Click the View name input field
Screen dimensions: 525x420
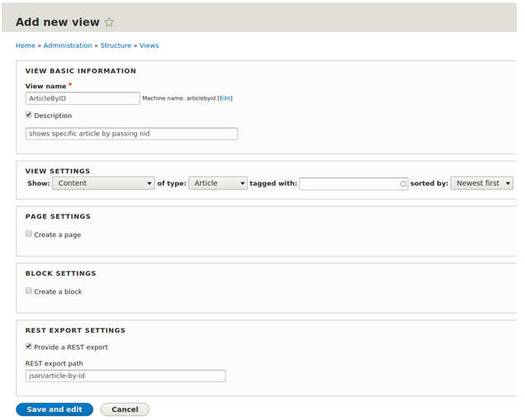coord(83,98)
